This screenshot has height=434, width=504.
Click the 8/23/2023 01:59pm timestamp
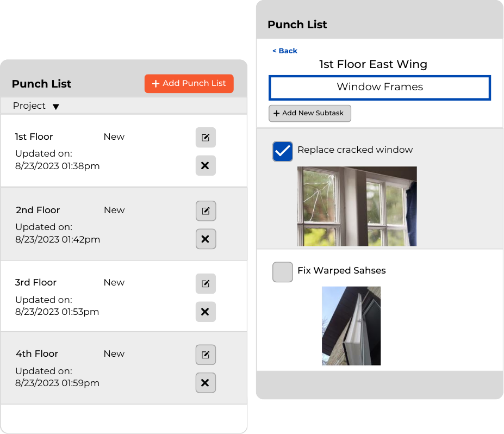point(57,383)
